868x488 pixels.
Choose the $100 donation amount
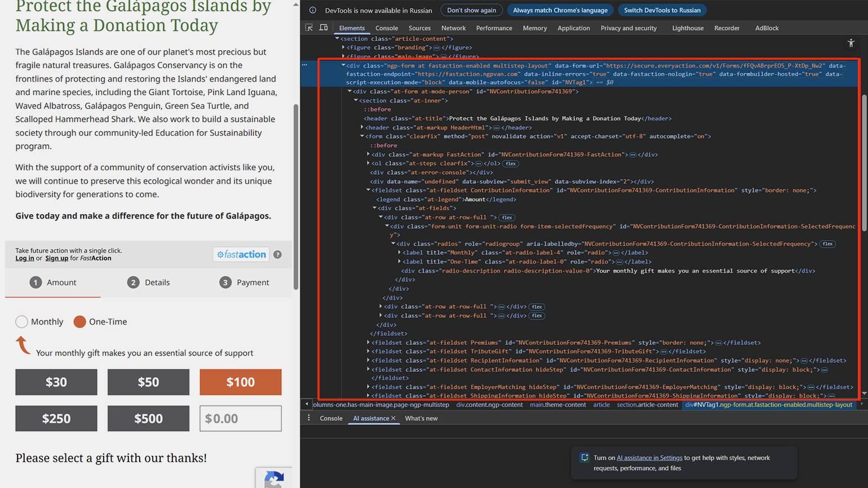(x=240, y=382)
